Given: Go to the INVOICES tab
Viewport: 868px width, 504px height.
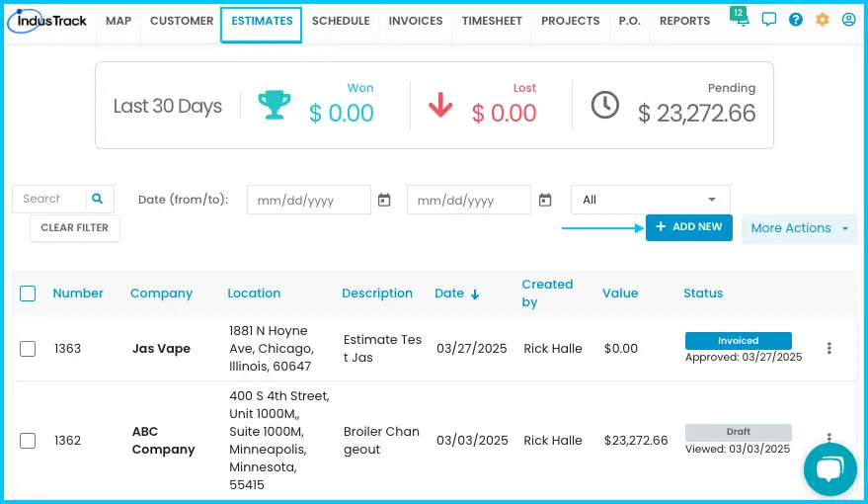Looking at the screenshot, I should point(416,21).
